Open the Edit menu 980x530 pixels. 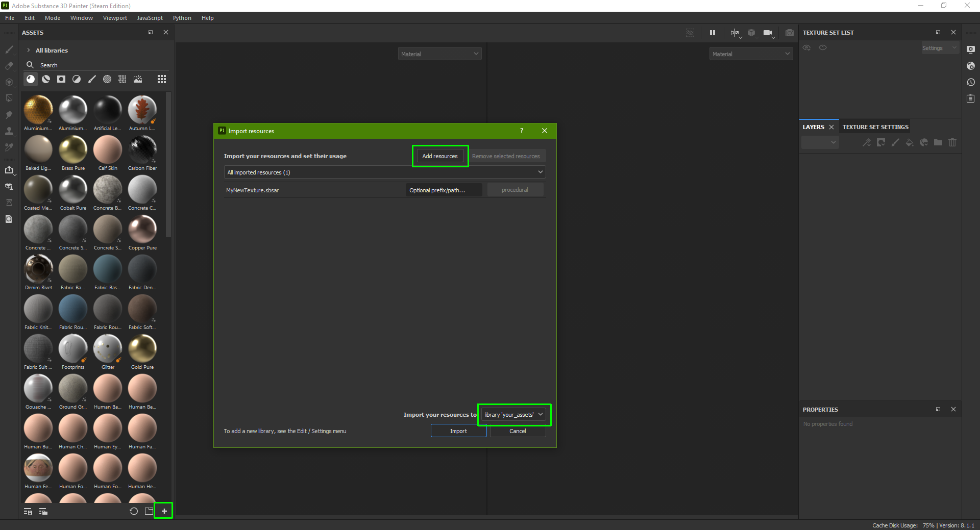click(30, 18)
